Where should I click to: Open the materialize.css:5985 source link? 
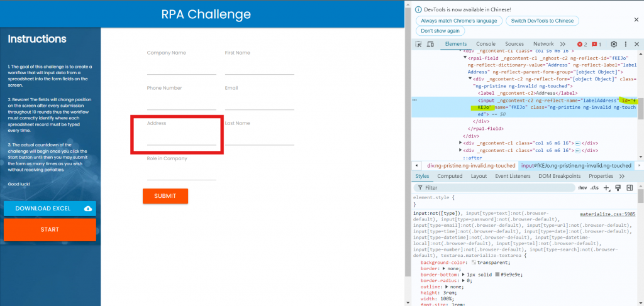point(608,214)
